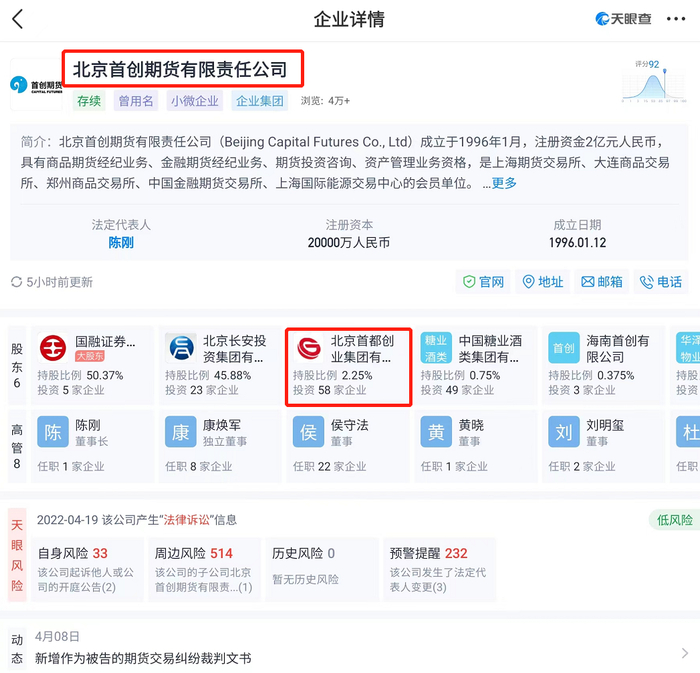Open the 首创期货 company logo

[x=36, y=84]
